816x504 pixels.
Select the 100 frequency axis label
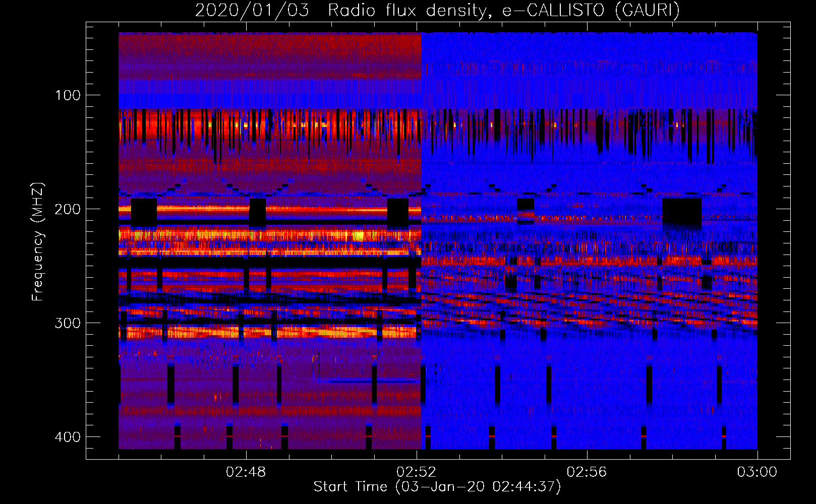tap(68, 95)
